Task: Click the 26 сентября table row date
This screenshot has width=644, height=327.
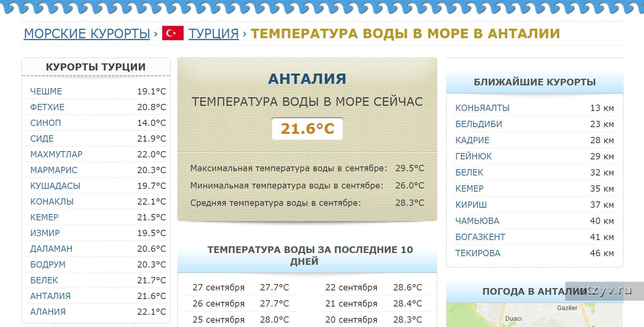Action: [x=219, y=304]
